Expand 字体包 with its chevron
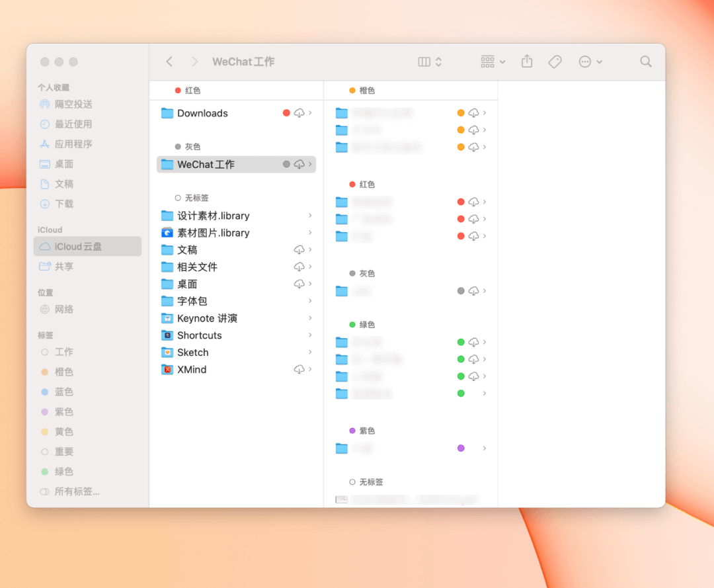The width and height of the screenshot is (714, 588). pos(310,300)
